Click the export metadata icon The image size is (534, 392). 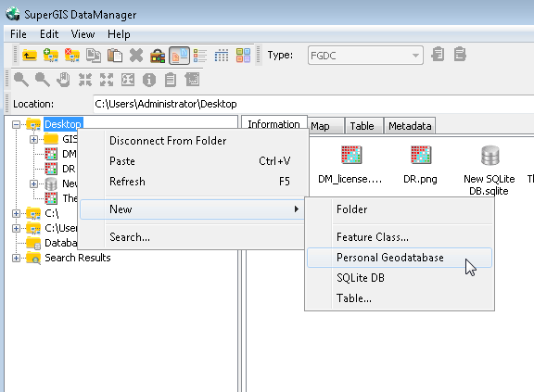pos(460,54)
